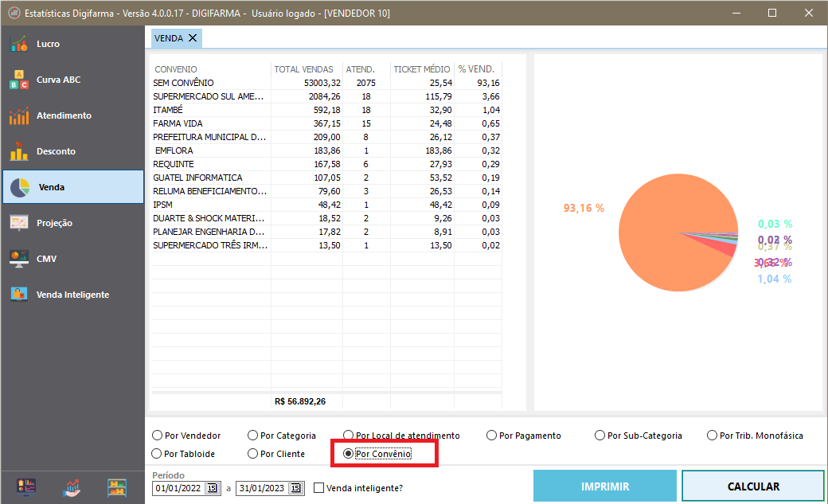Click the Projeção sidebar icon
The image size is (828, 504).
[x=19, y=223]
